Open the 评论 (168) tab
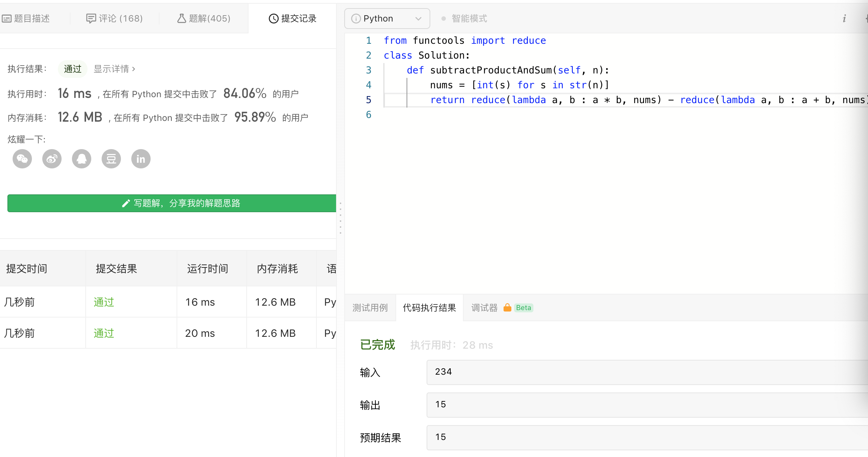Viewport: 868px width, 457px height. (114, 19)
